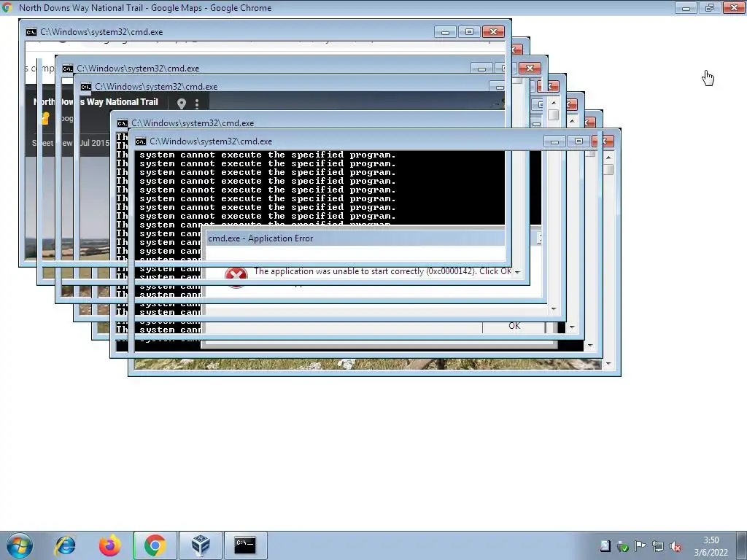747x560 pixels.
Task: Show the clock reading 3:50
Action: point(711,540)
